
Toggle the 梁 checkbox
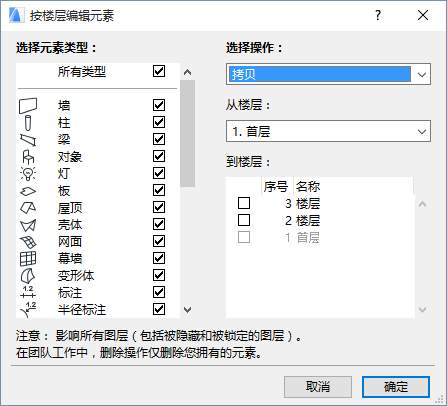click(x=159, y=139)
